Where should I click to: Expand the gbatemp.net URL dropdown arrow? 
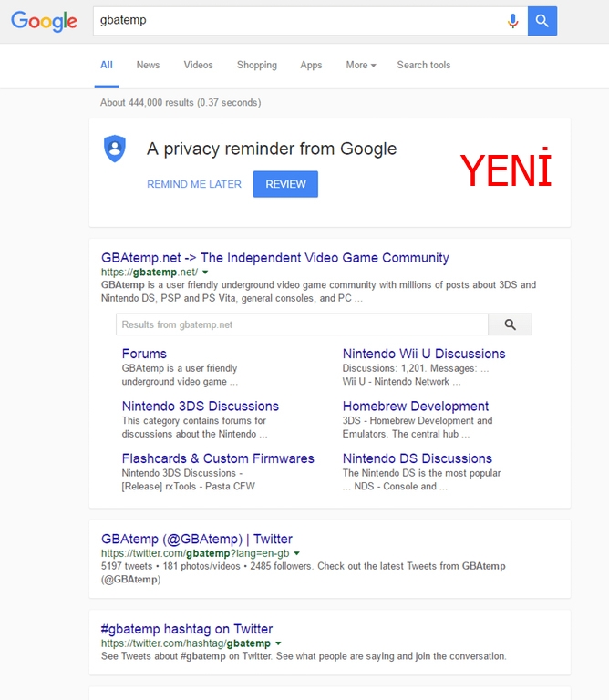pyautogui.click(x=205, y=273)
